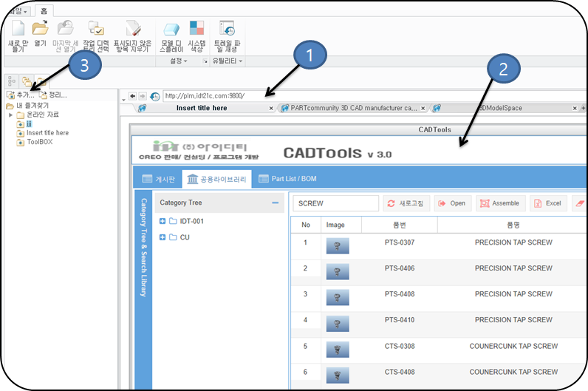Click the 추가... add favorite icon
The image size is (588, 391).
pos(11,95)
